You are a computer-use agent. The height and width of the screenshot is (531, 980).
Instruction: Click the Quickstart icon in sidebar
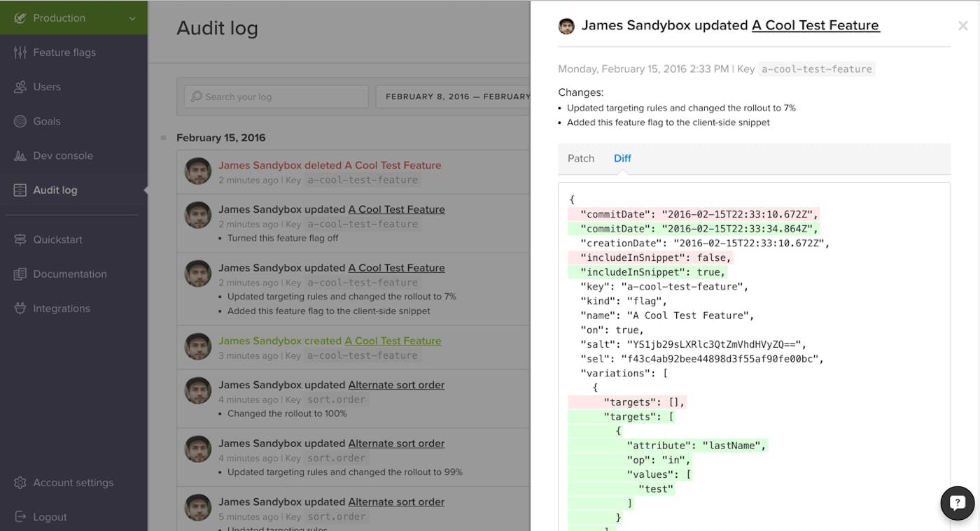20,239
